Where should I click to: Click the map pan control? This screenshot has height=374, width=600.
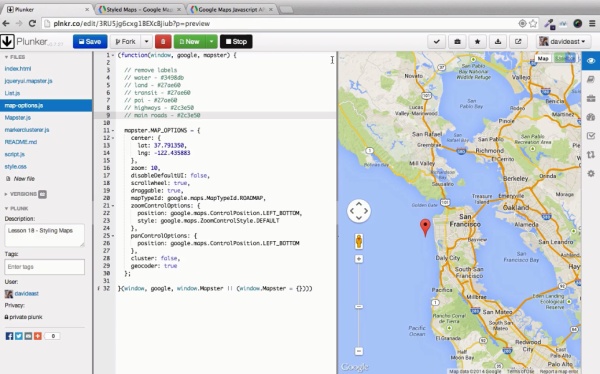pyautogui.click(x=359, y=211)
